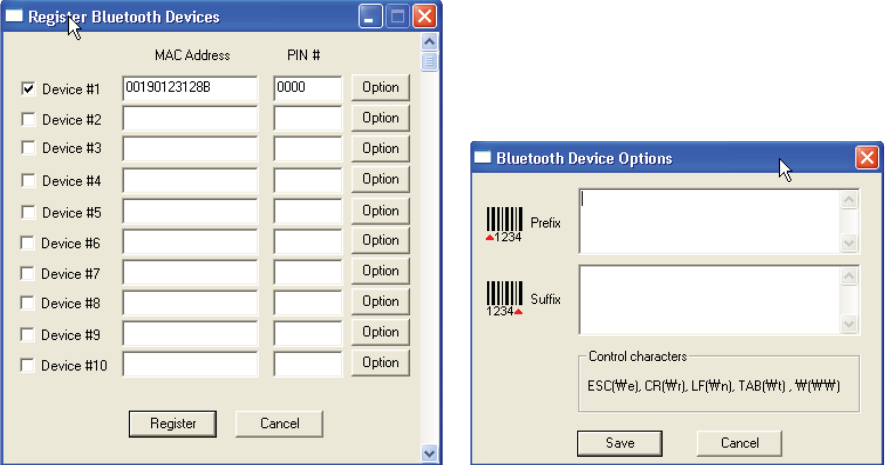Click the Prefix barcode icon

pos(504,224)
